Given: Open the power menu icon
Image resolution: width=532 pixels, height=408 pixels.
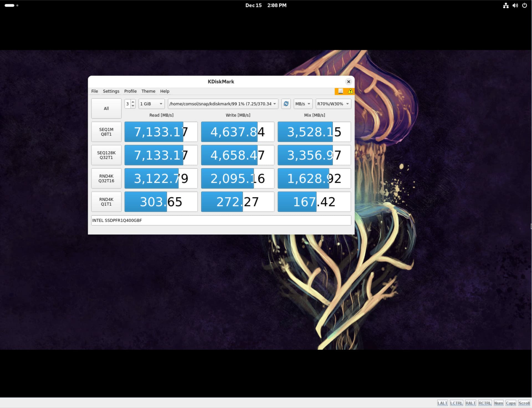Looking at the screenshot, I should point(525,5).
